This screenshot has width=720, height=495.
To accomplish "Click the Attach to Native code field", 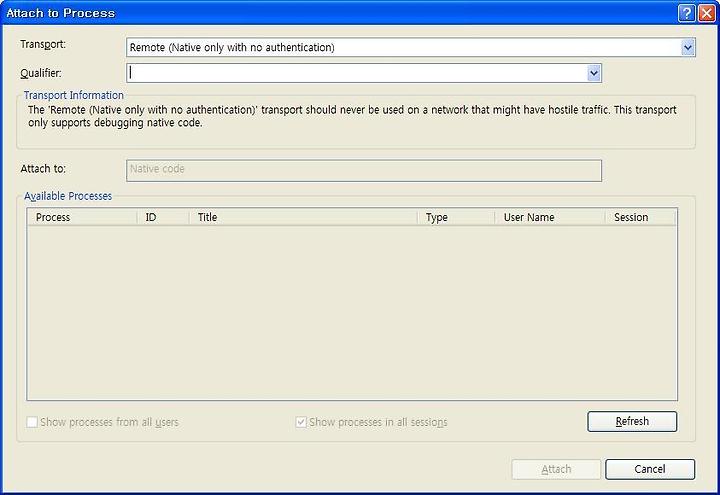I will (x=364, y=170).
